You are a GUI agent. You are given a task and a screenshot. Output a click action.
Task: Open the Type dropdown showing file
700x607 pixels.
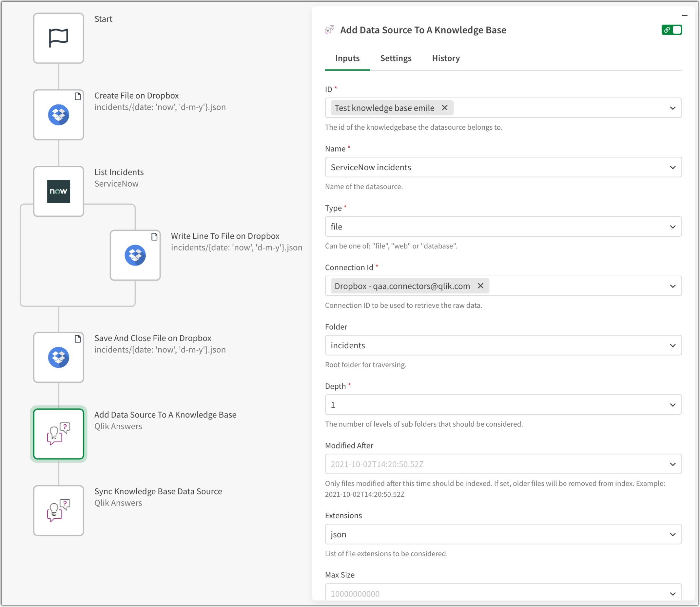coord(673,226)
